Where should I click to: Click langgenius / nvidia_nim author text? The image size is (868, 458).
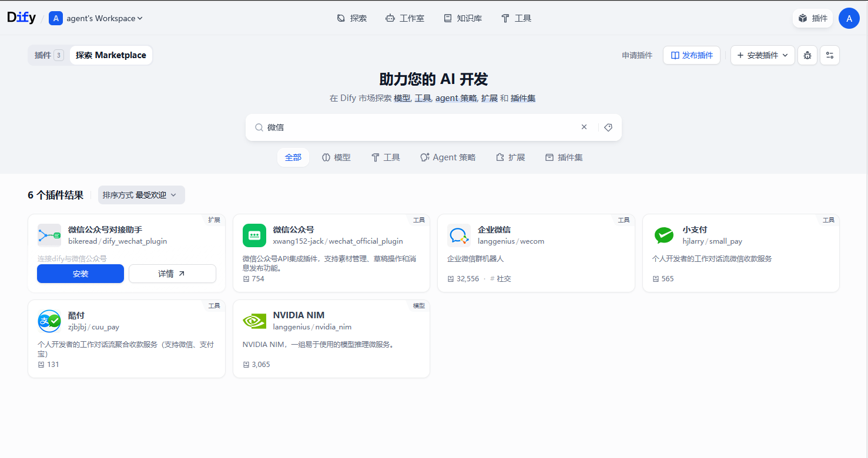(312, 327)
